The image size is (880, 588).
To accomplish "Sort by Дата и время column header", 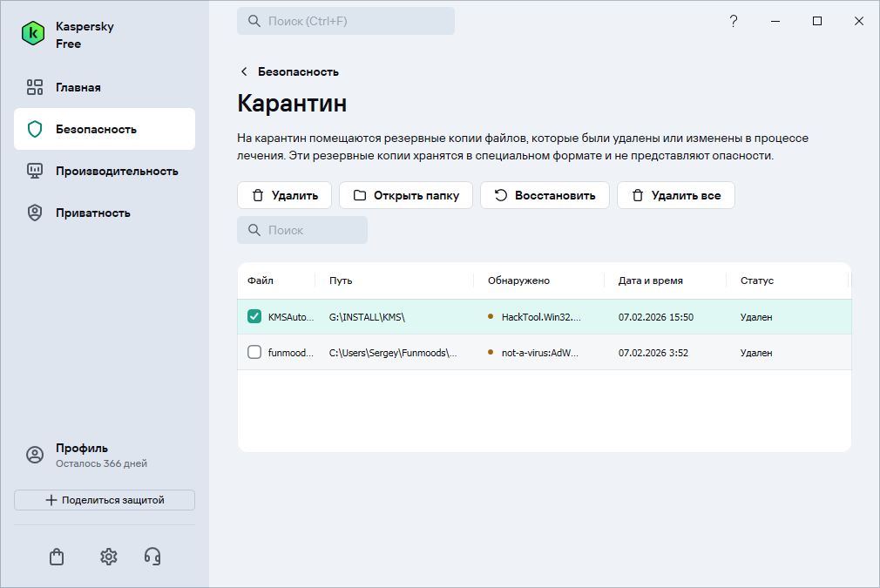I will click(x=650, y=280).
